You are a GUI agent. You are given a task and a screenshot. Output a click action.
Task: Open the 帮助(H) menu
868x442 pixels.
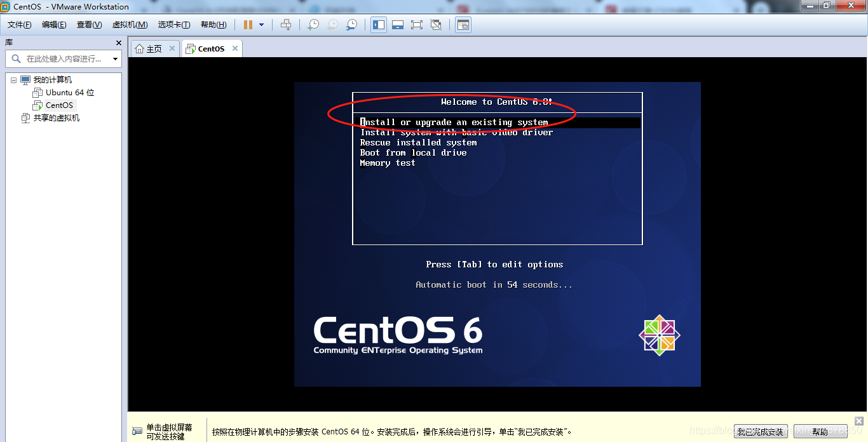214,25
